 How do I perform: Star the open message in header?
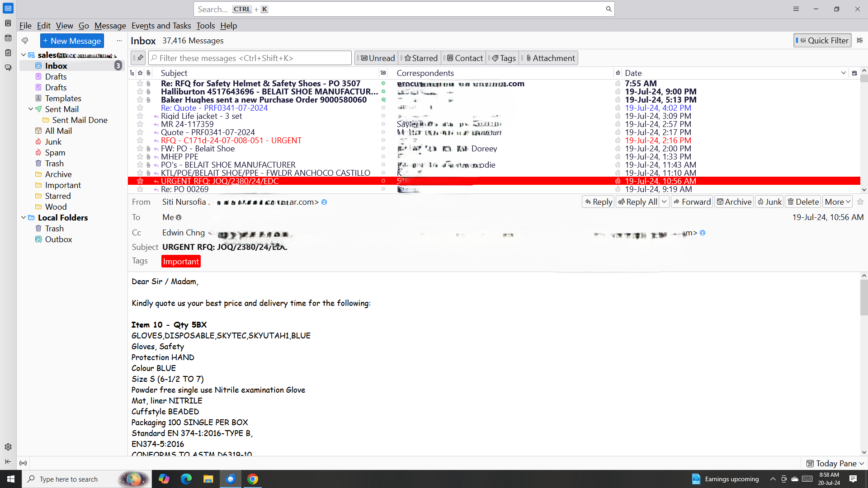coord(860,202)
